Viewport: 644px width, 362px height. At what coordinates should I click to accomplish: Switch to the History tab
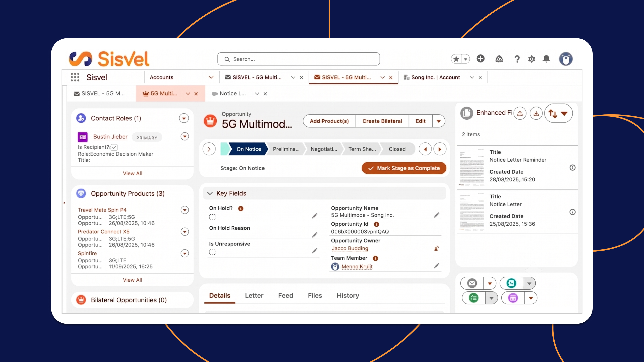click(348, 295)
